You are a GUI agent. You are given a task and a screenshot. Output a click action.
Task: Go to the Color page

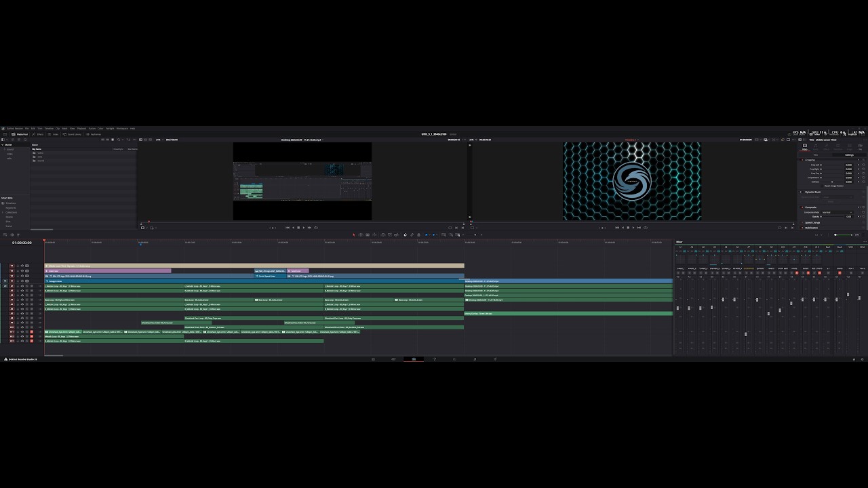454,359
